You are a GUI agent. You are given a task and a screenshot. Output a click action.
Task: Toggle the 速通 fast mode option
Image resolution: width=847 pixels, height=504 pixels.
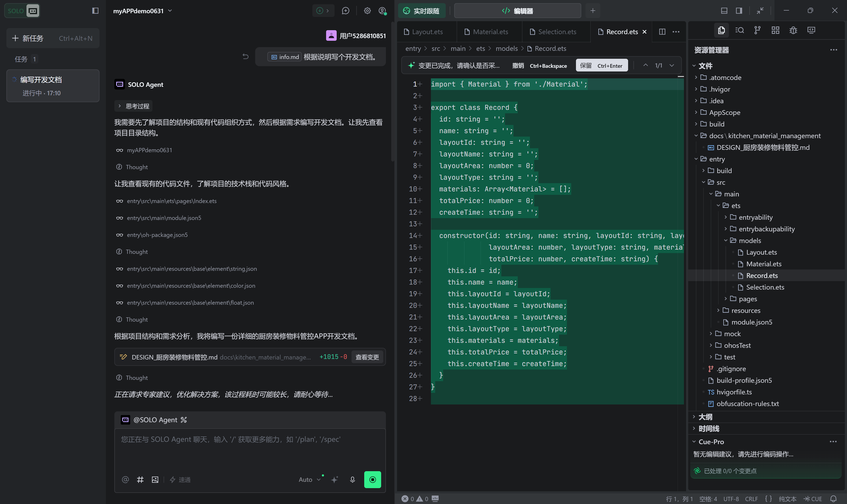point(180,480)
